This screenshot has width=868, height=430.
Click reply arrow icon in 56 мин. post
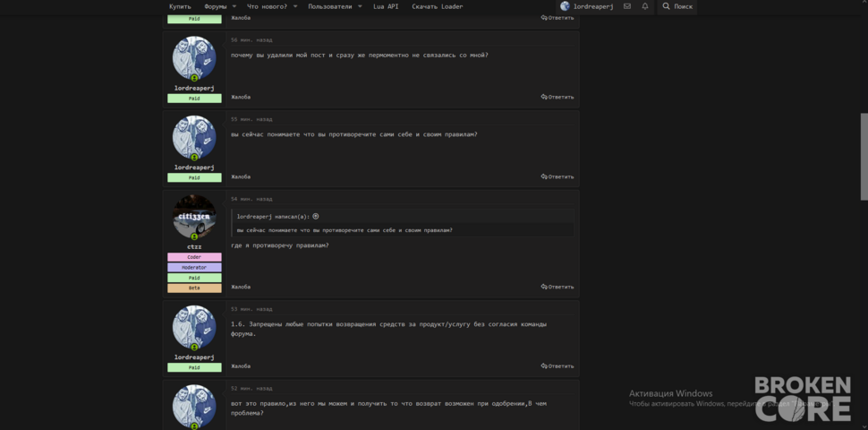point(544,97)
